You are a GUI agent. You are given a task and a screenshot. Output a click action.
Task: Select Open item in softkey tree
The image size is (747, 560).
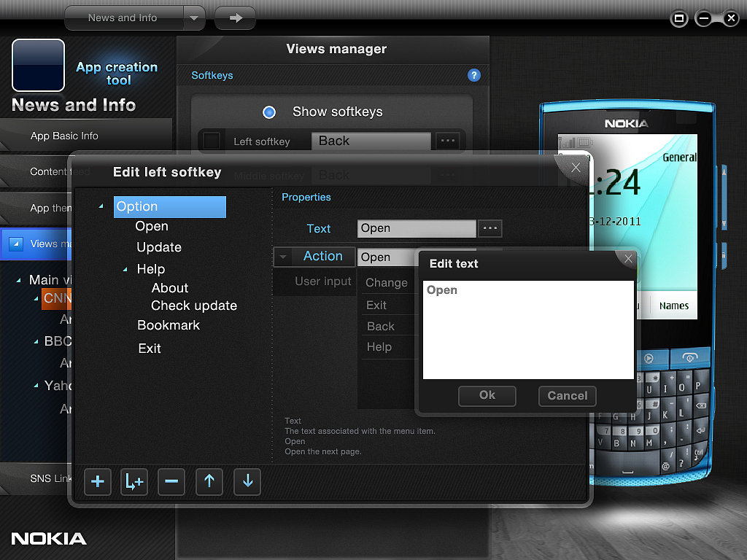pos(152,226)
